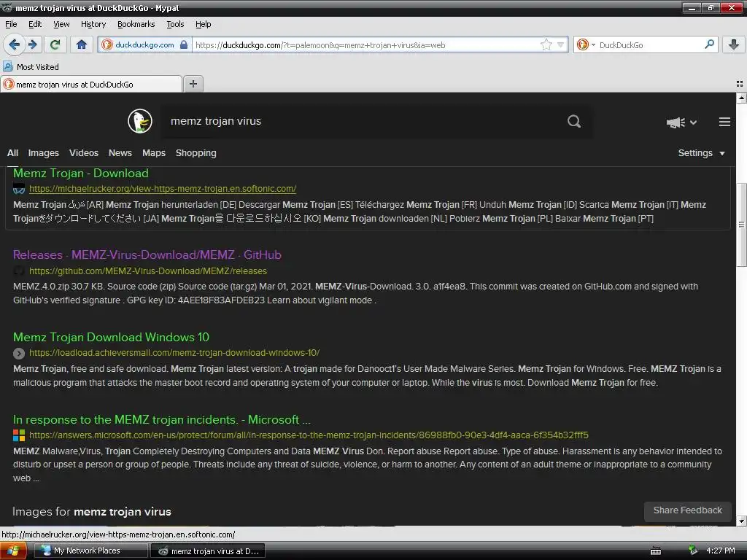Select the 'memz trojan virus at DuckDuckGo' browser tab
Viewport: 747px width, 560px height.
coord(91,85)
